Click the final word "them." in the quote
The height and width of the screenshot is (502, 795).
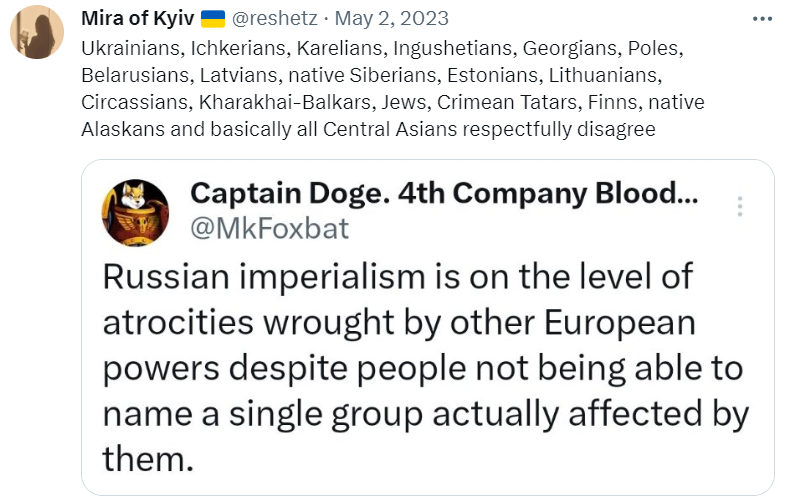point(144,459)
